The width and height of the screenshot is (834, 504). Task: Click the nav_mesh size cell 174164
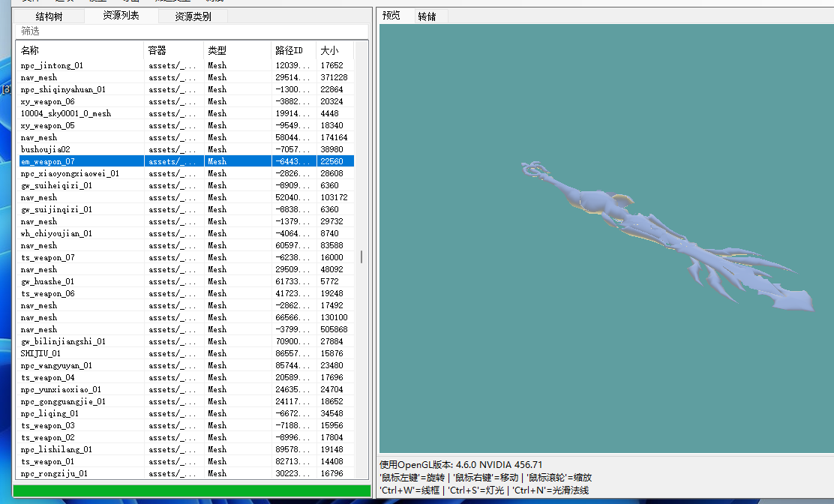pyautogui.click(x=334, y=137)
